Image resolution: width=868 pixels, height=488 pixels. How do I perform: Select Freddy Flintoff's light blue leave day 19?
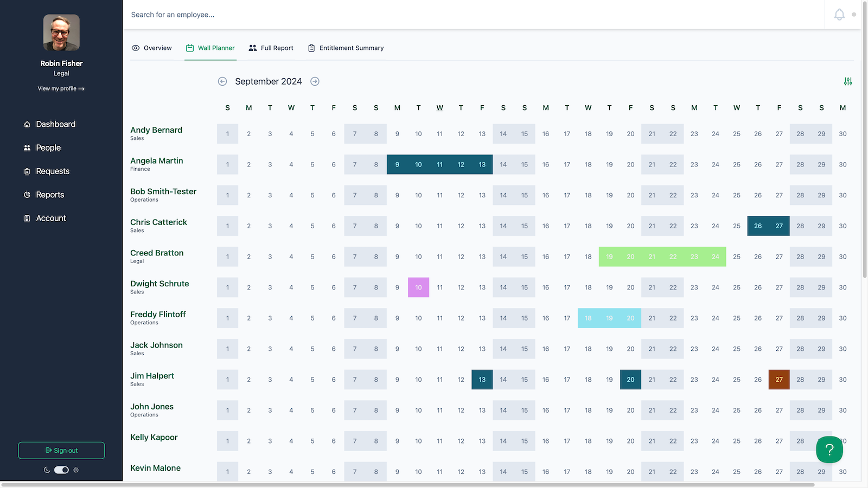pyautogui.click(x=609, y=318)
